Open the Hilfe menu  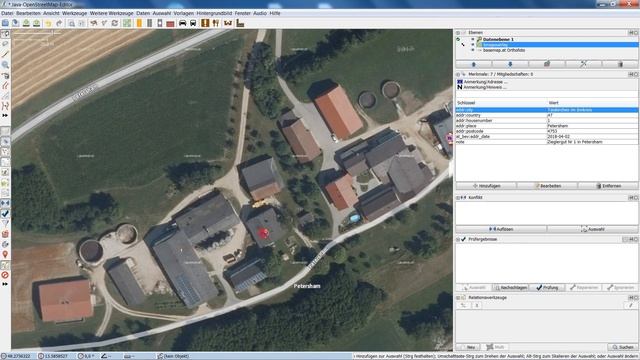click(275, 13)
